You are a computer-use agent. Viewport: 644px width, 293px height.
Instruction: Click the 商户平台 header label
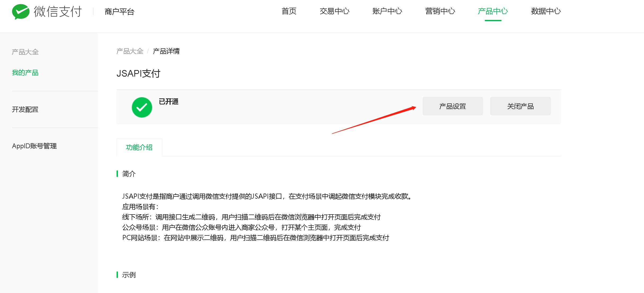tap(119, 12)
